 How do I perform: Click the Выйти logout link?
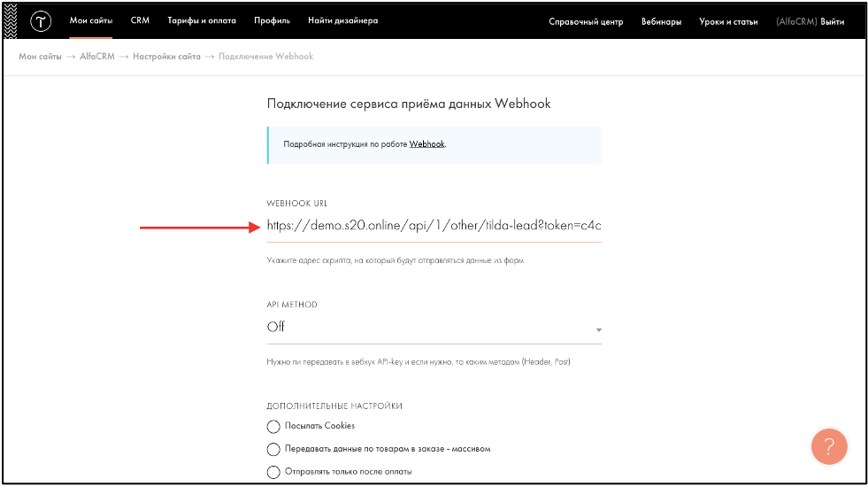point(832,21)
